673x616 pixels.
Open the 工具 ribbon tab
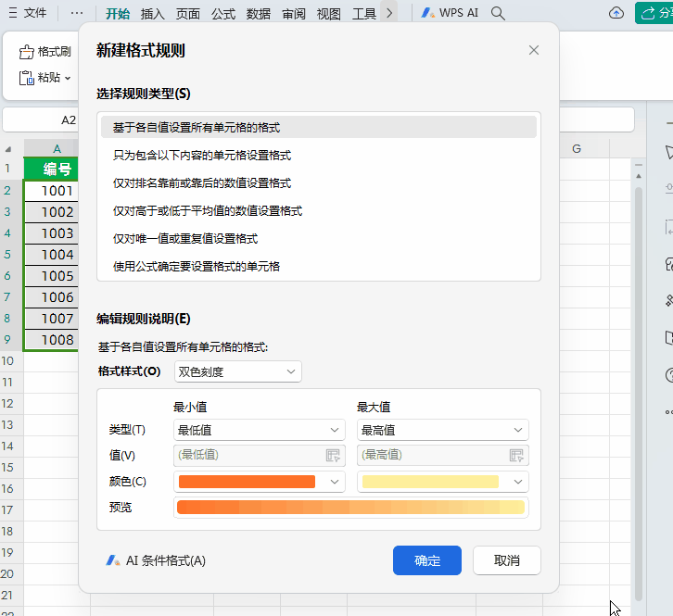(364, 13)
